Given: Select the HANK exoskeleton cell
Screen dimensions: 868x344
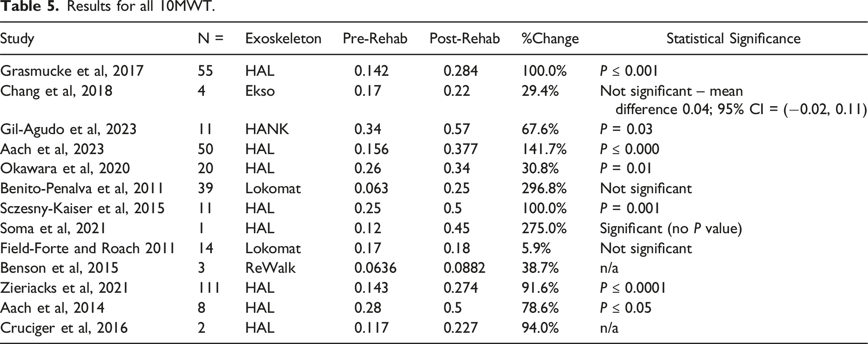Looking at the screenshot, I should coord(267,129).
